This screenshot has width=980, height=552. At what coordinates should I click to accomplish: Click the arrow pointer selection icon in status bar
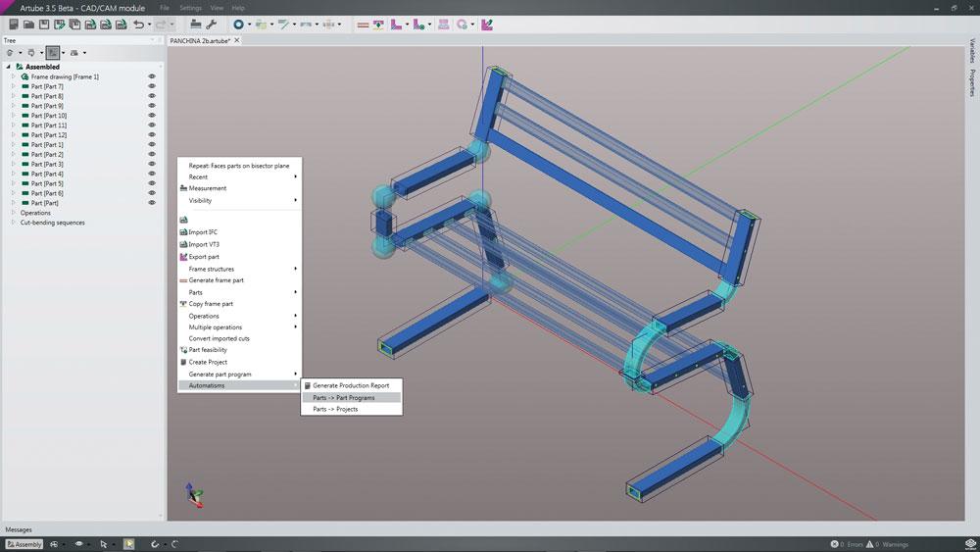point(103,544)
